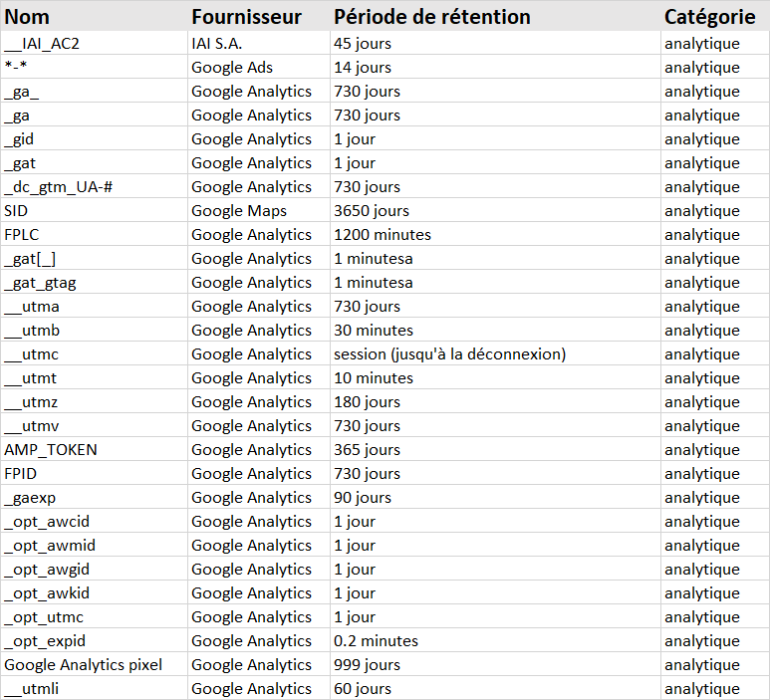This screenshot has width=770, height=700.
Task: Click the Google Maps supplier cell
Action: [x=238, y=211]
